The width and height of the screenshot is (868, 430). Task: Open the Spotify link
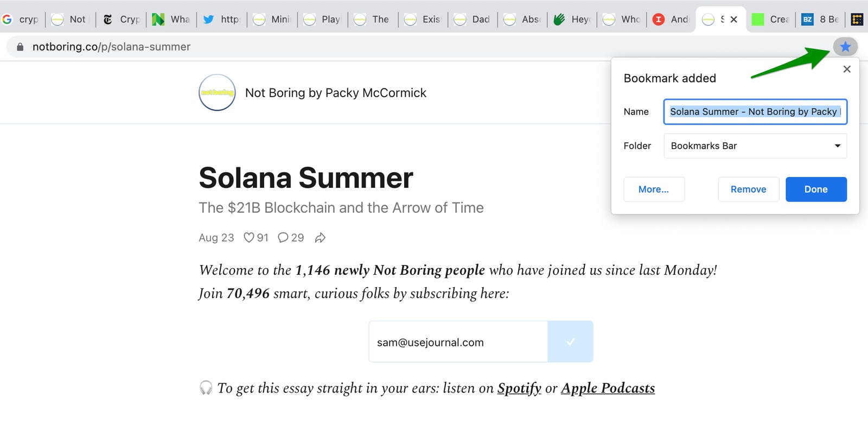point(519,388)
